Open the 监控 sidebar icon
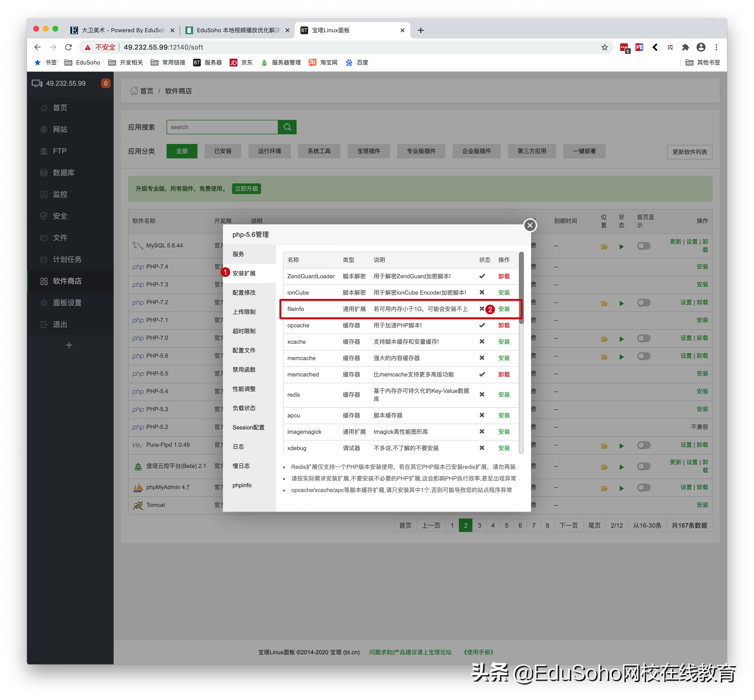This screenshot has height=700, width=754. (44, 194)
